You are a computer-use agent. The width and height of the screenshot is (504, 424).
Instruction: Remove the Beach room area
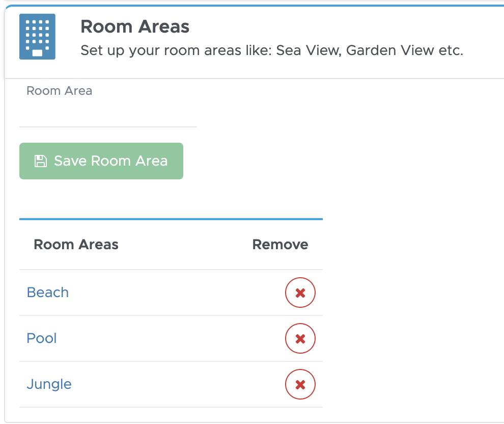[300, 293]
